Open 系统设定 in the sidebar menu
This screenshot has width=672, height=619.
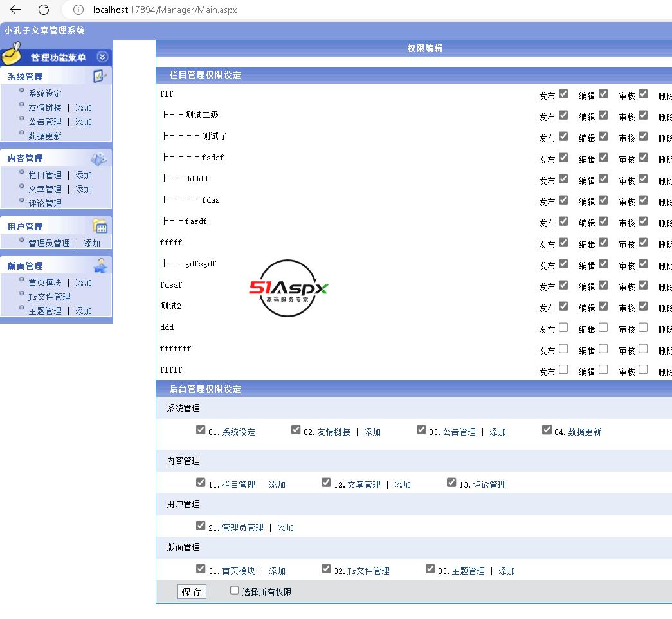(45, 93)
